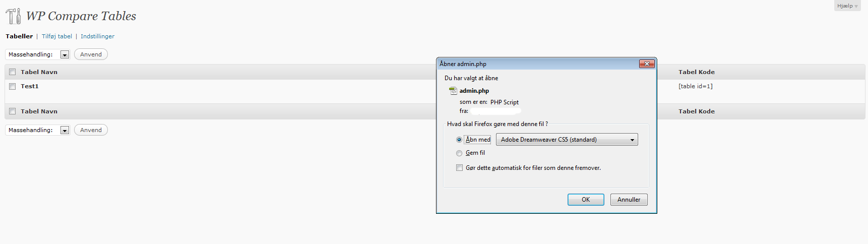Open the Hjælp help tab
Image resolution: width=868 pixels, height=244 pixels.
(847, 6)
